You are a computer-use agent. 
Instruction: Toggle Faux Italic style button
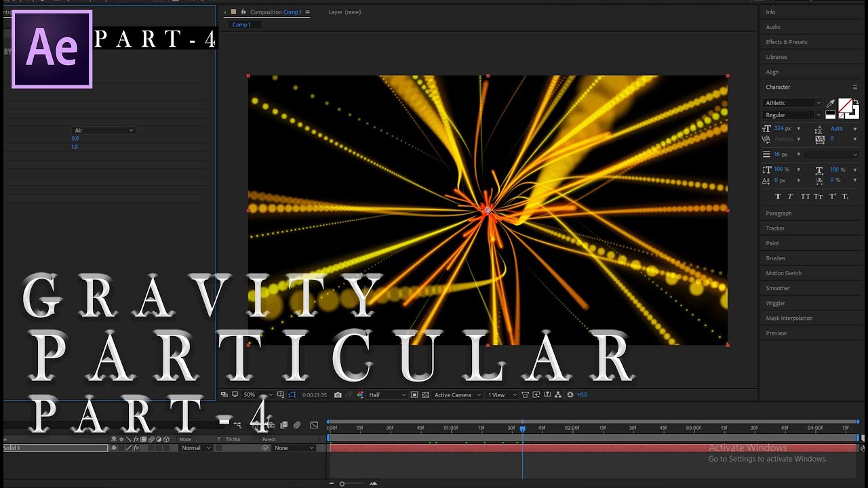point(790,197)
